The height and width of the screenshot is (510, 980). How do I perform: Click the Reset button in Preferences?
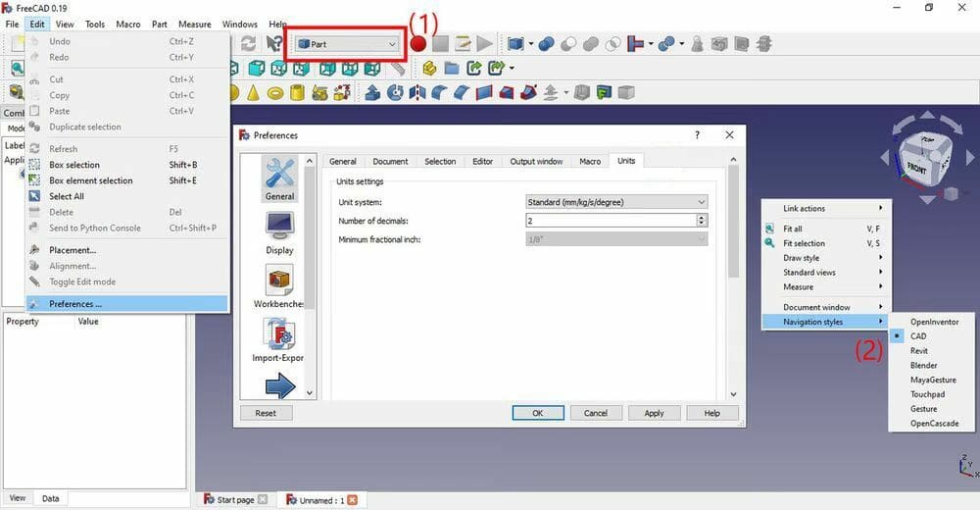pos(266,413)
